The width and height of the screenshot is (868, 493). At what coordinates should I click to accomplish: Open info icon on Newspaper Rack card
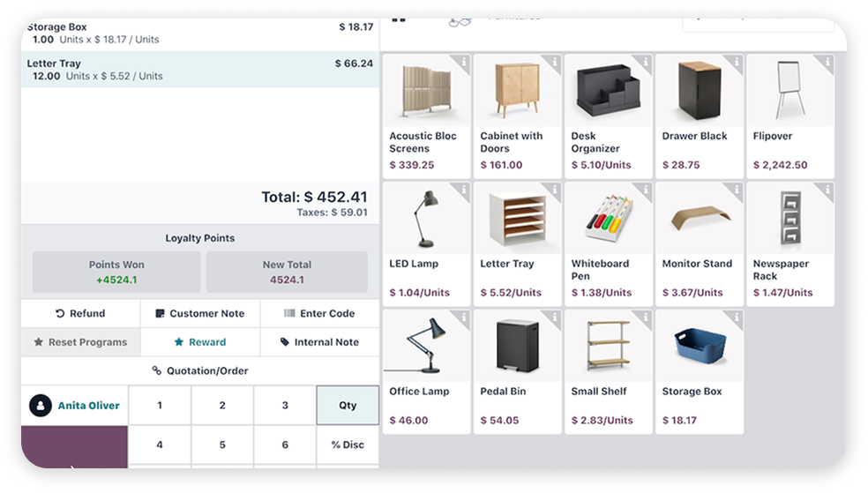click(827, 190)
